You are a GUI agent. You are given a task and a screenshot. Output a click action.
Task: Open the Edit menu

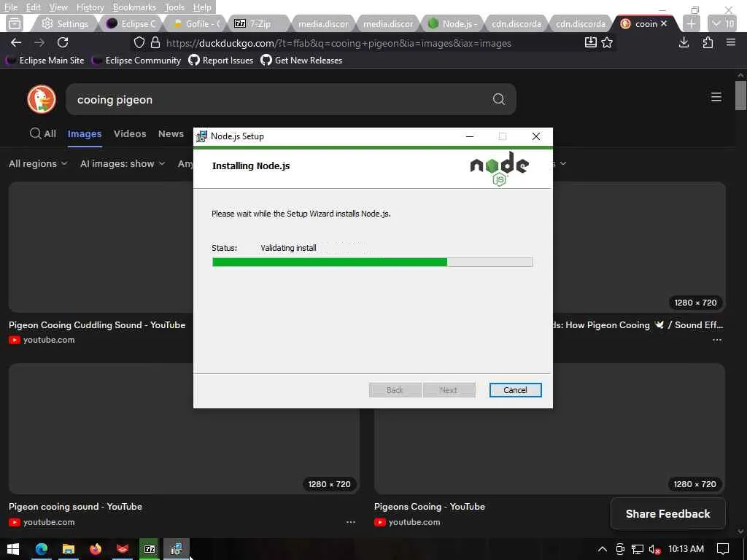click(33, 7)
